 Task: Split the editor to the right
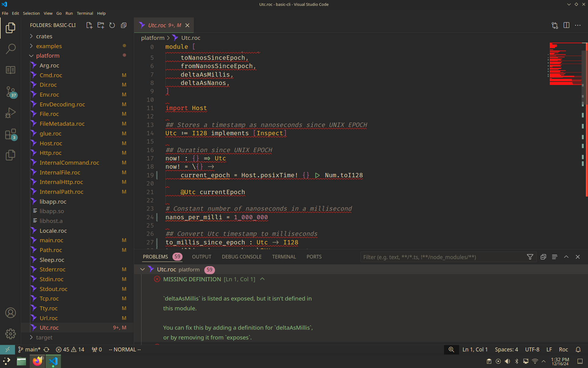(567, 25)
